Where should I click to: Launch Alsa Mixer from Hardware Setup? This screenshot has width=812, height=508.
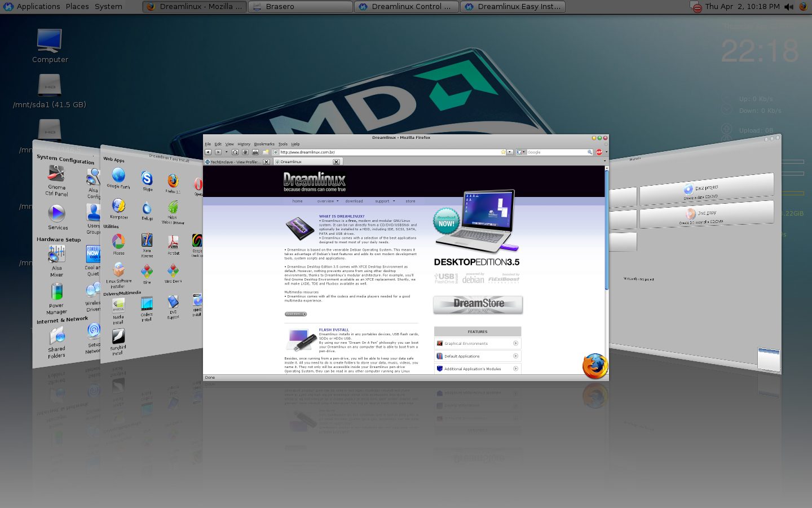[x=56, y=254]
